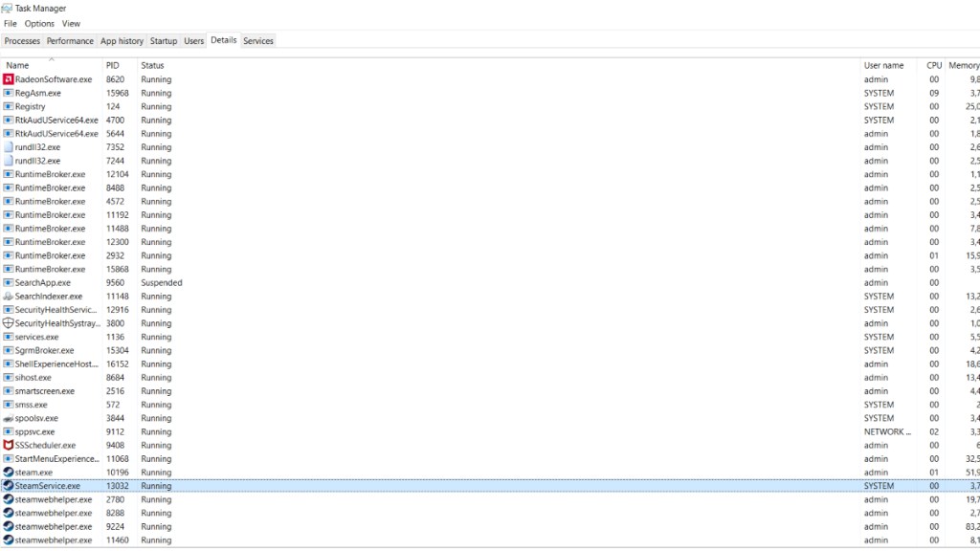
Task: Sort by the User name column header
Action: 883,66
